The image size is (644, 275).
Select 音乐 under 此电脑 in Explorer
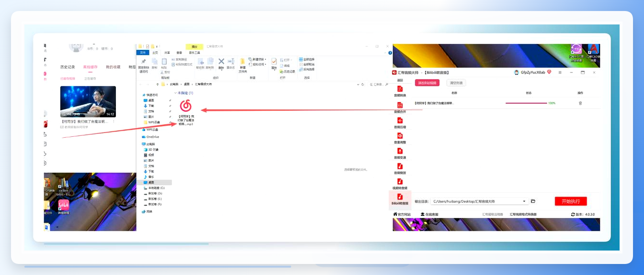[149, 177]
